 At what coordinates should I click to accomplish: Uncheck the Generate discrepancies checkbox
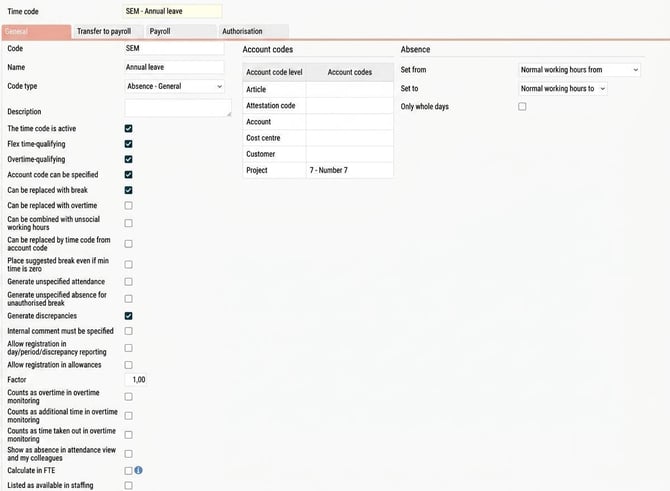click(128, 316)
